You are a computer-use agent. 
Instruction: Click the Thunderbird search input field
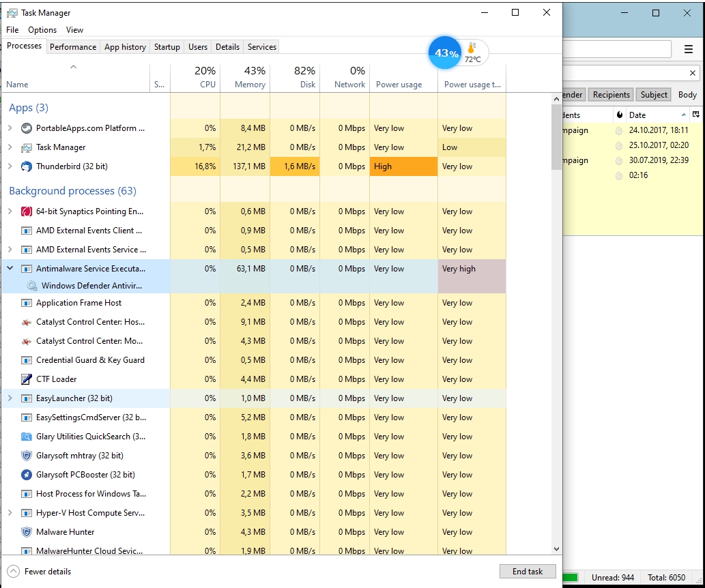[617, 49]
